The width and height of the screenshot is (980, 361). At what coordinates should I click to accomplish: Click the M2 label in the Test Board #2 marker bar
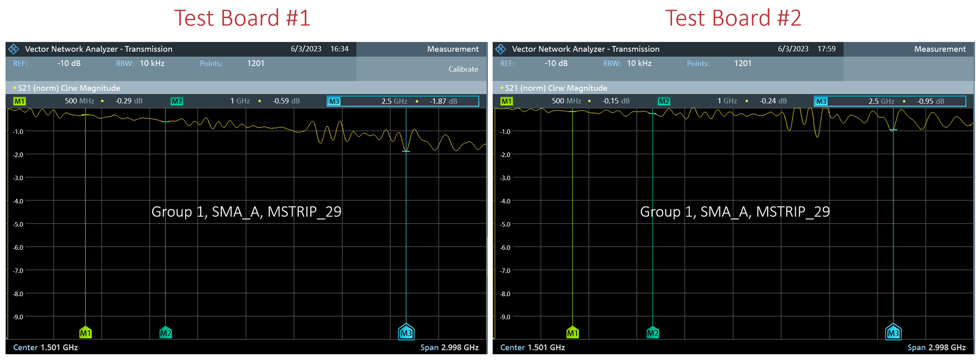(x=664, y=101)
